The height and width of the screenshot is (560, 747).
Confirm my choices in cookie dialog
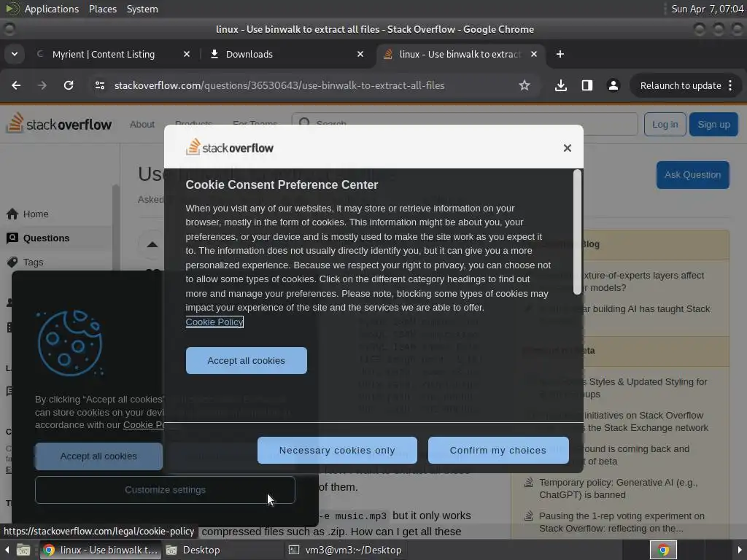click(498, 451)
